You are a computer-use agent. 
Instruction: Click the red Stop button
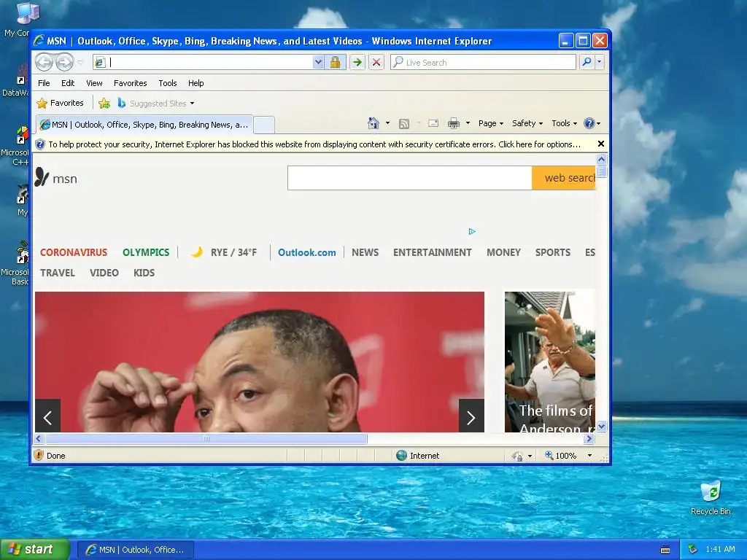(x=376, y=63)
